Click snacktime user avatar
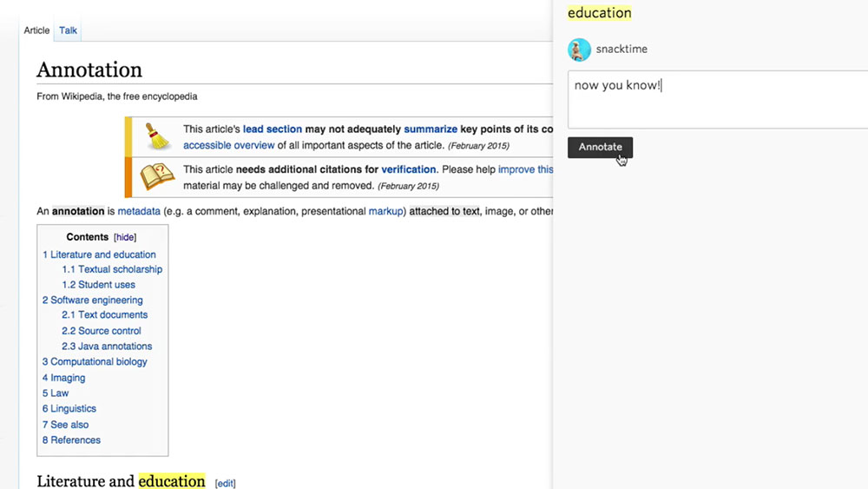This screenshot has width=868, height=489. [579, 50]
